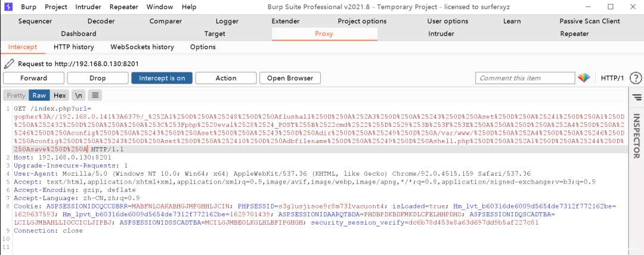Click the Forward button
The height and width of the screenshot is (255, 644).
click(x=33, y=78)
